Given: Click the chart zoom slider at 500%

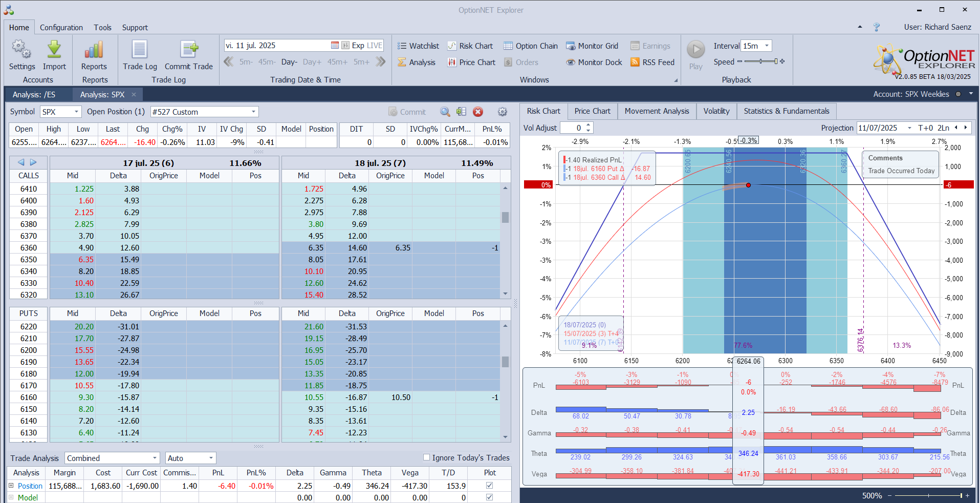Looking at the screenshot, I should 927,495.
